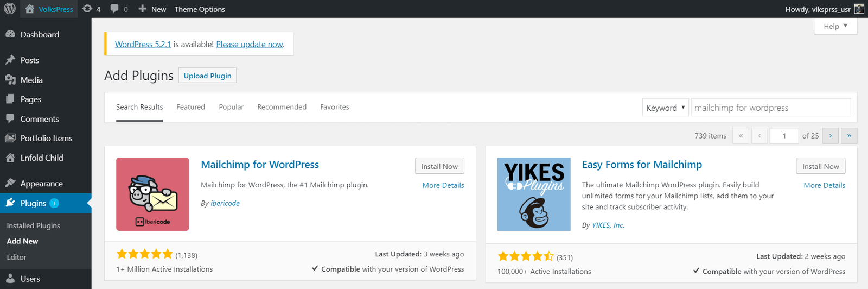Click '1+ Million Active Installations' text

[164, 269]
